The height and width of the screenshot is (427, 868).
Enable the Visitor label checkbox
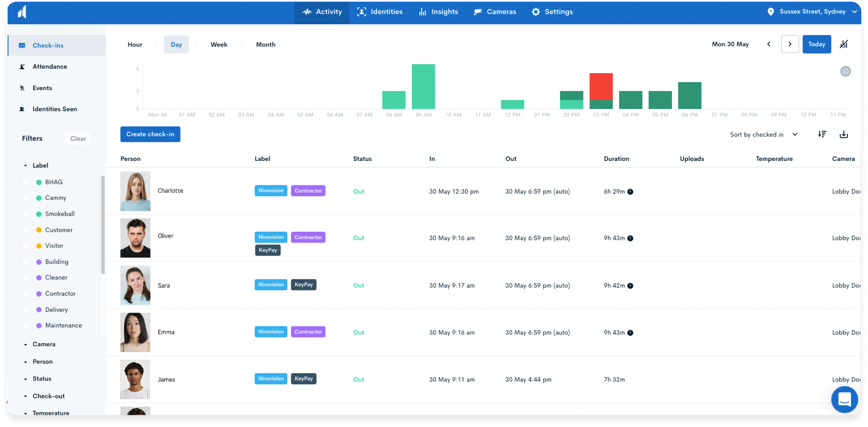click(26, 246)
